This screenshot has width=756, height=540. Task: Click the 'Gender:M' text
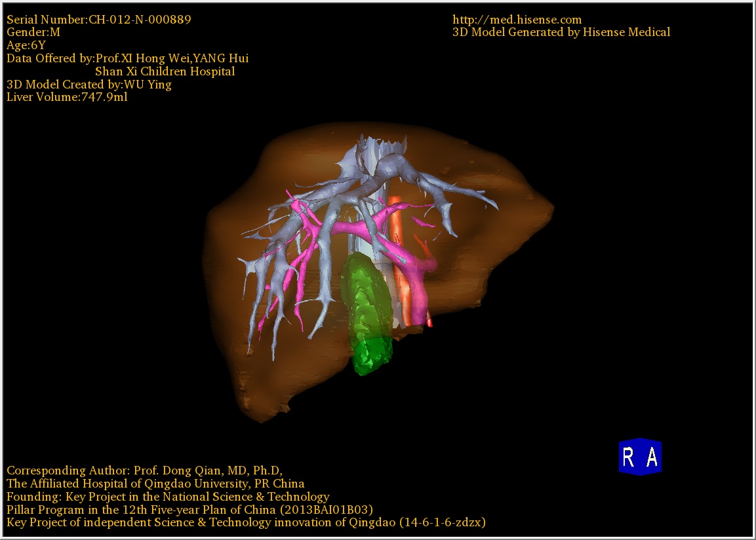coord(33,32)
